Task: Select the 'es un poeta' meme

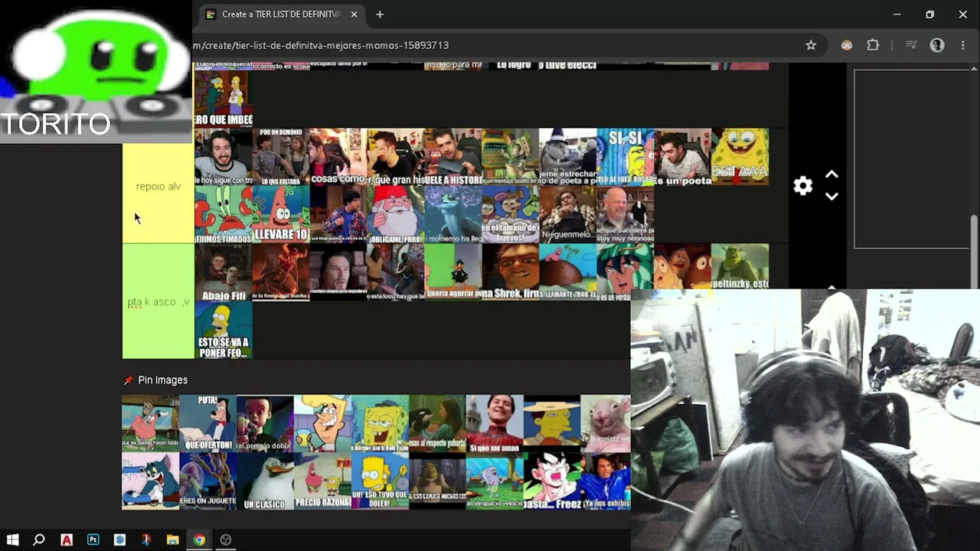Action: pos(683,157)
